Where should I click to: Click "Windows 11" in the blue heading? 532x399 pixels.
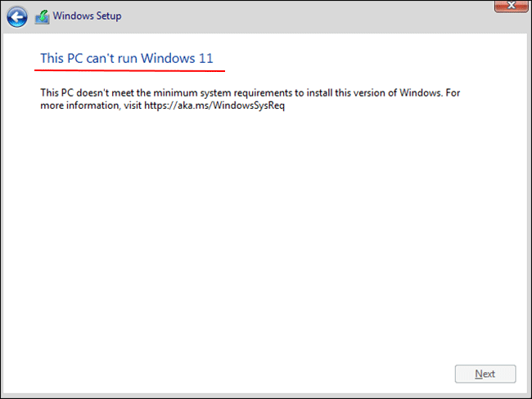coord(183,58)
